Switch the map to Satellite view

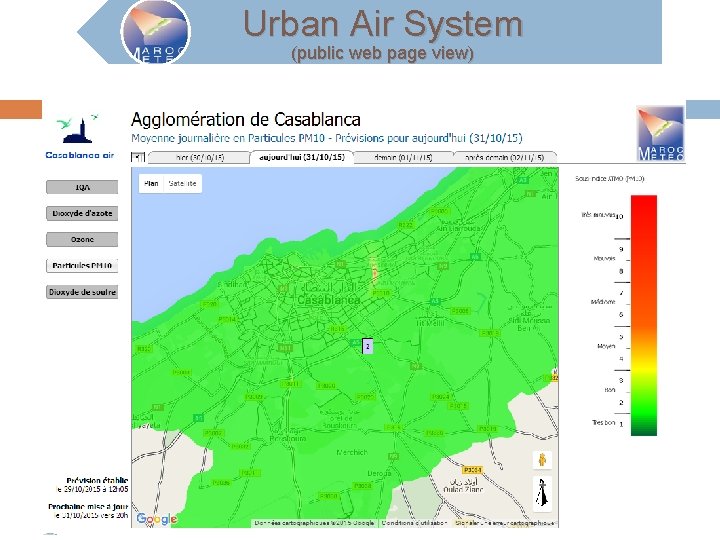(182, 184)
